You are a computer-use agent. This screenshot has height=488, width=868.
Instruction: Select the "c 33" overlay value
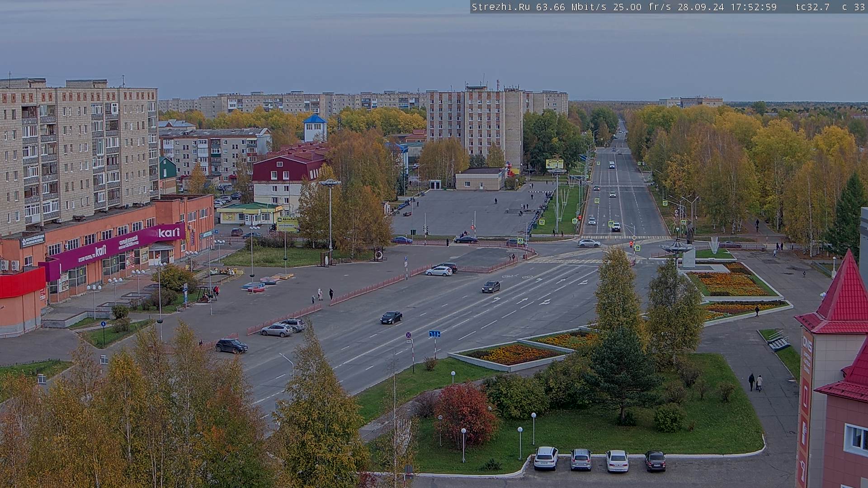[854, 7]
